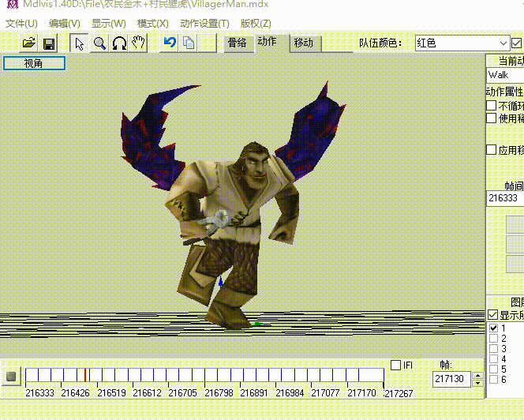Select the magnifier zoom tool
This screenshot has height=420, width=524.
coord(99,43)
